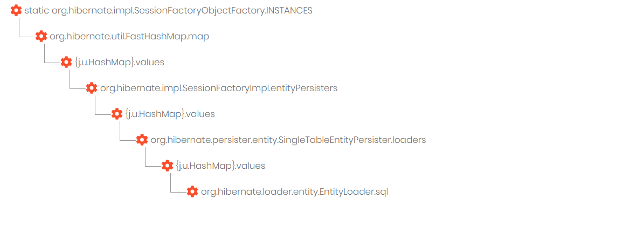Select the SessionFactoryImpl.entityPersisters node
The width and height of the screenshot is (644, 226).
coord(218,88)
